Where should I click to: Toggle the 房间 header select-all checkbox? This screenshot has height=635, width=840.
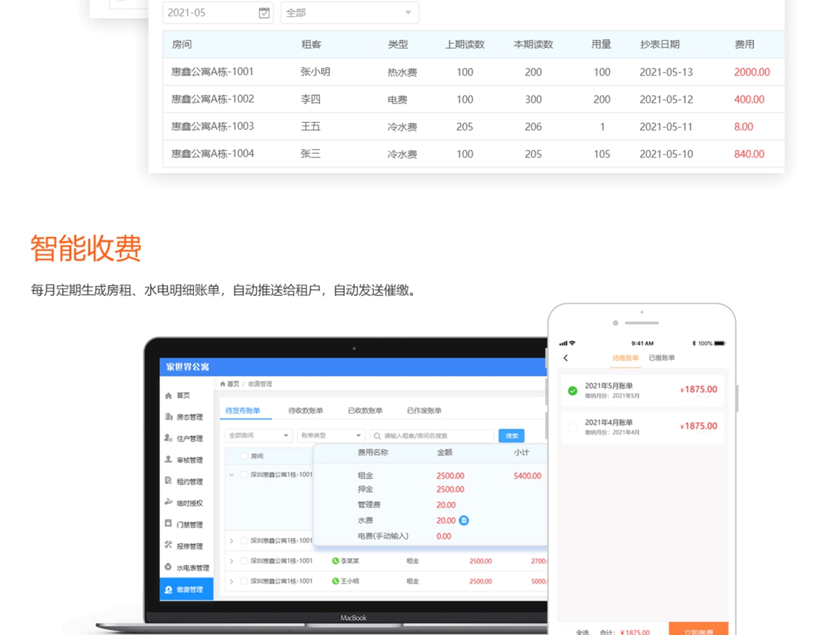(244, 456)
